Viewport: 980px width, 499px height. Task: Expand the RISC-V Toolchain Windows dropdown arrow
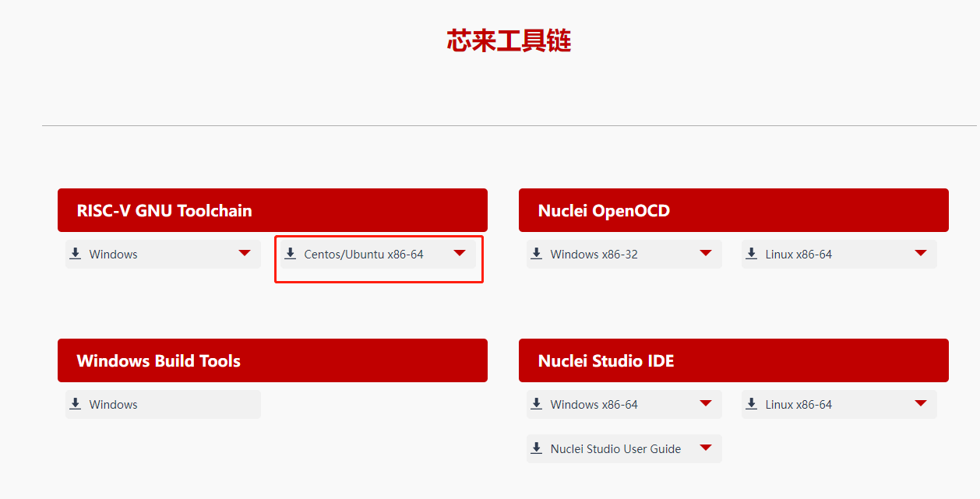pyautogui.click(x=245, y=253)
